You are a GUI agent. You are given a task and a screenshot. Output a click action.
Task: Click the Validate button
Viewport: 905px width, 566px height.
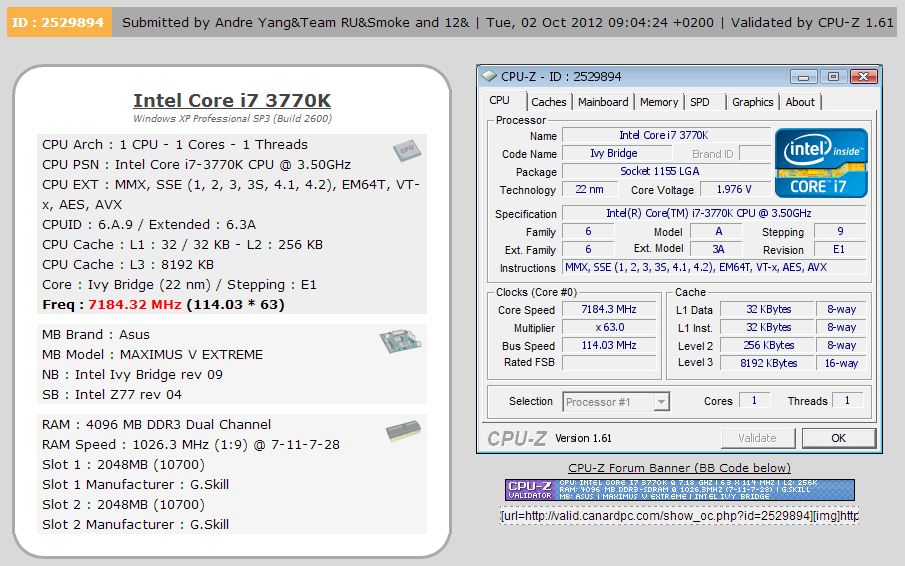point(758,438)
